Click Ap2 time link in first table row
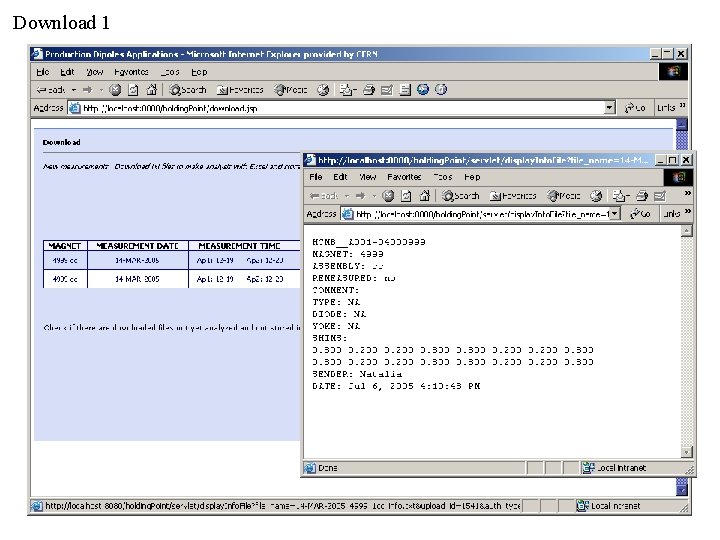Viewport: 720px width, 540px height. 265,260
